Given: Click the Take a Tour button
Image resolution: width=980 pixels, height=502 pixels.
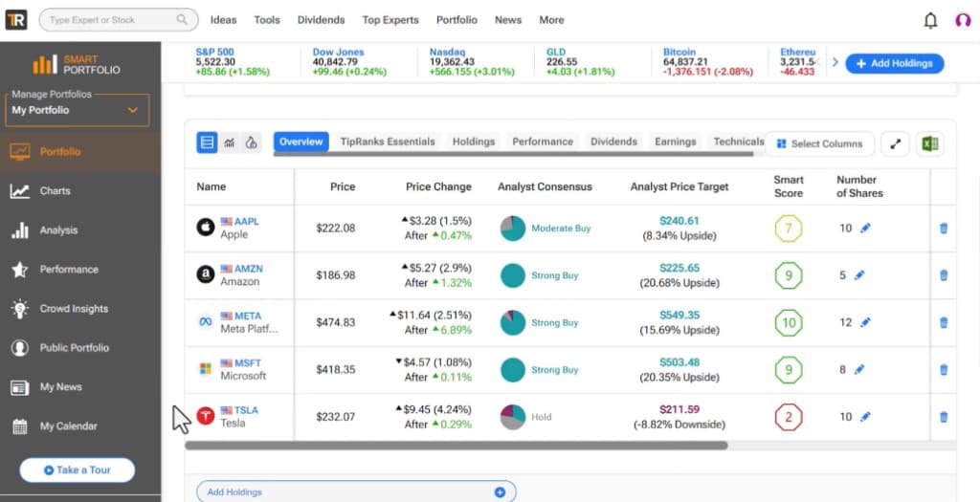Looking at the screenshot, I should (x=77, y=470).
